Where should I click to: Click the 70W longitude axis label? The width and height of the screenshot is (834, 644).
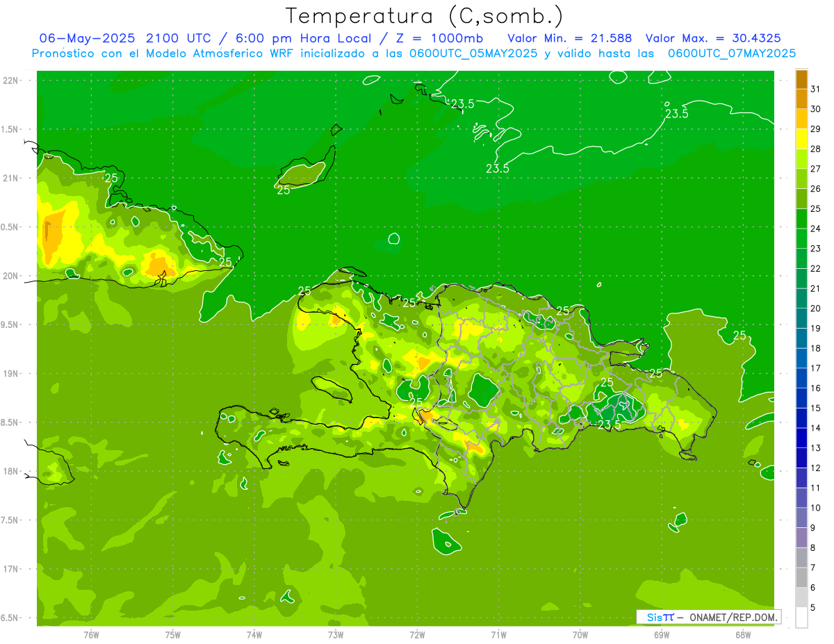580,636
